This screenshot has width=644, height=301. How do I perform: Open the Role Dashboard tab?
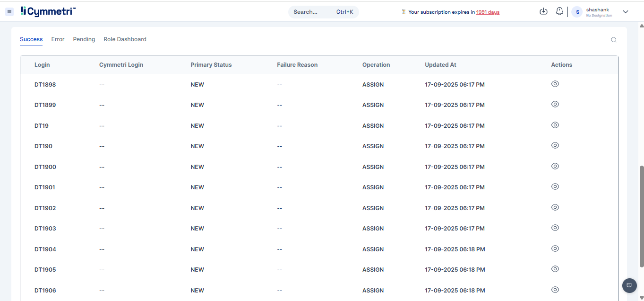[125, 39]
